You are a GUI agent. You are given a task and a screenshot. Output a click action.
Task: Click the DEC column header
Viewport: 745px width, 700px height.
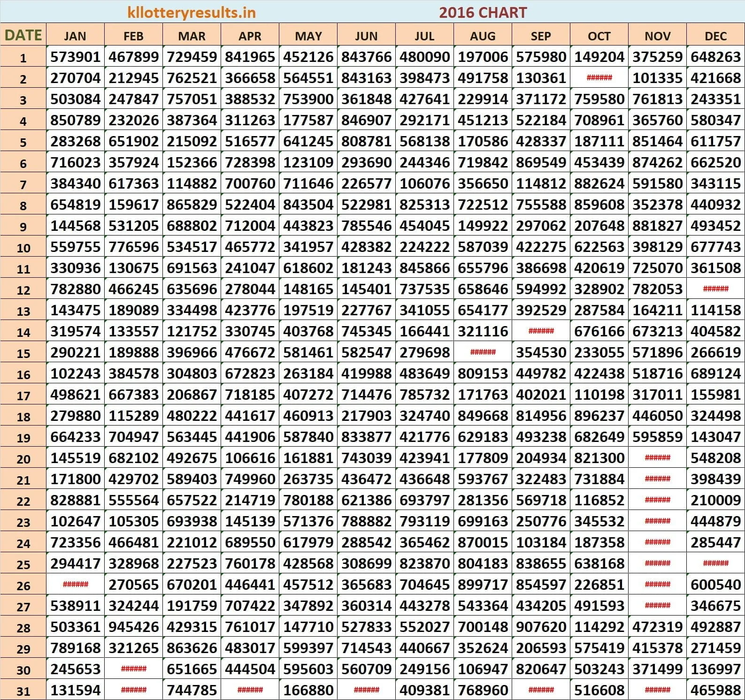click(x=715, y=36)
